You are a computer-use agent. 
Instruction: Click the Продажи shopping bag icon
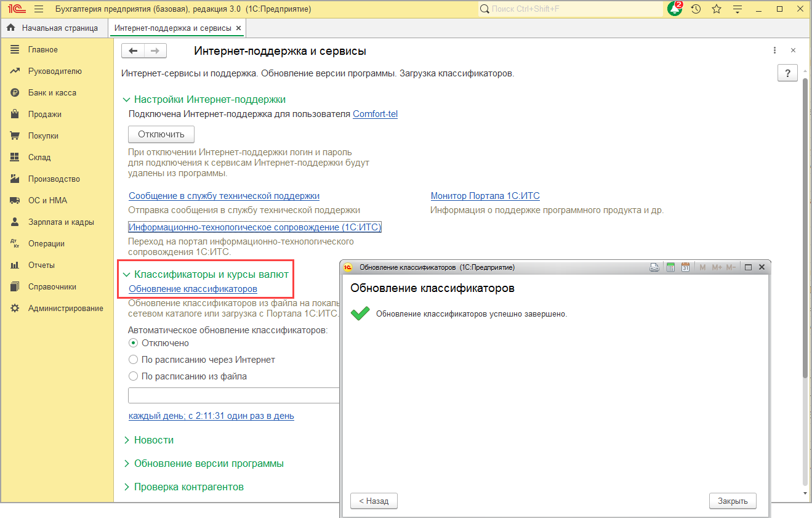(x=15, y=115)
